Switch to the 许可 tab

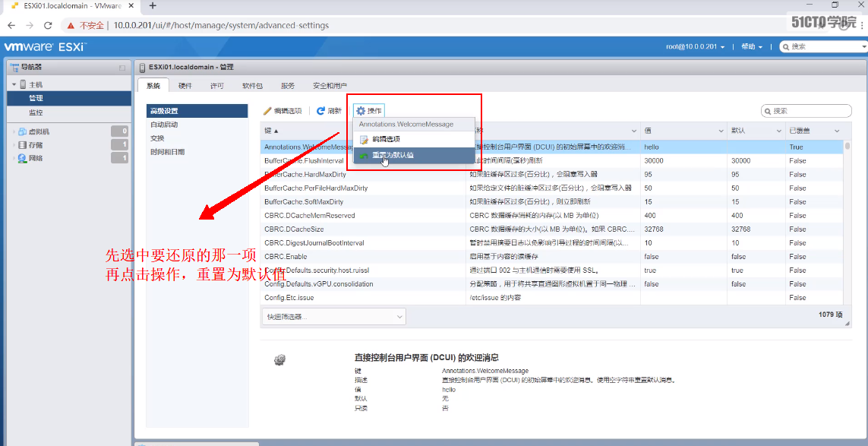tap(217, 86)
